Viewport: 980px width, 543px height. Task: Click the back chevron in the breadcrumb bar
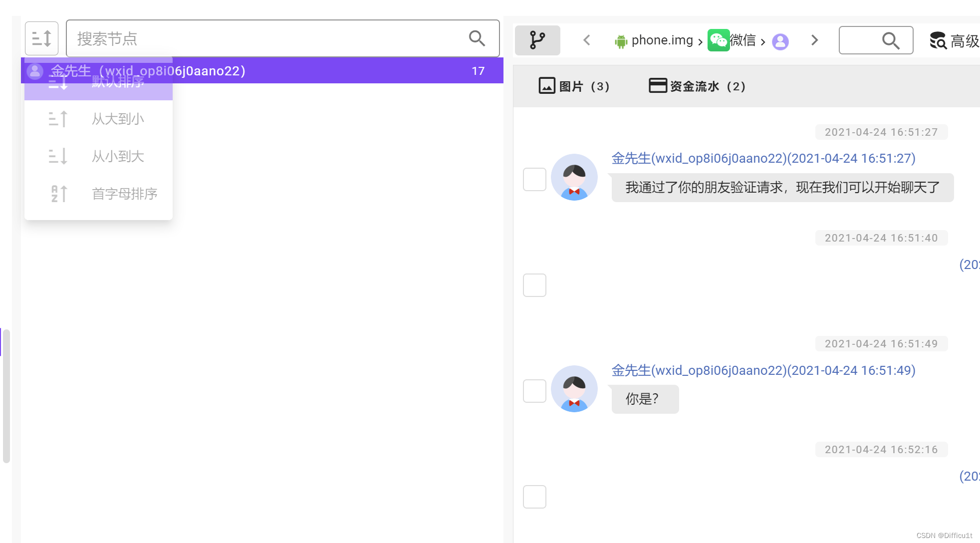tap(586, 40)
